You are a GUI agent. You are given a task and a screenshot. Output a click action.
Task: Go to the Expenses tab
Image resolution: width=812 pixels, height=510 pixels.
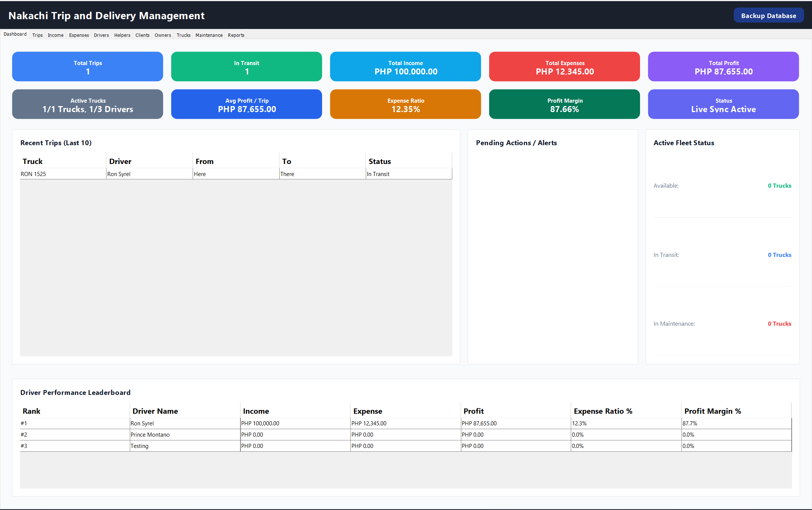(79, 35)
